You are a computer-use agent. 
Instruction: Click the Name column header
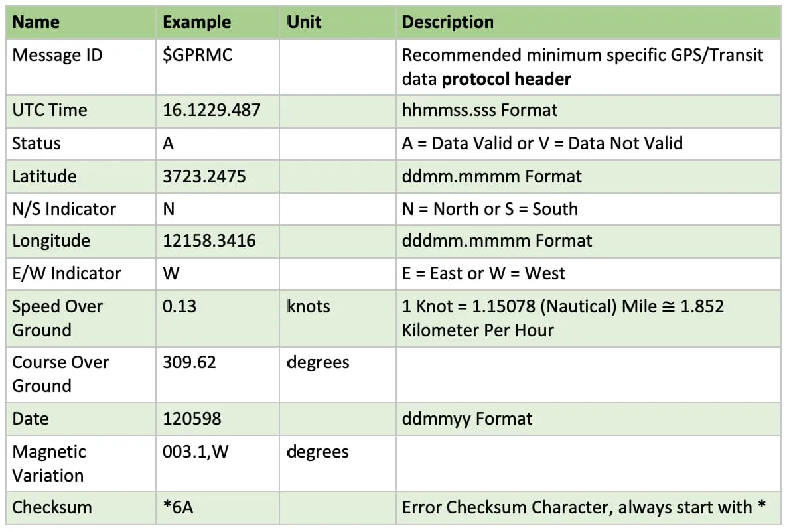click(36, 22)
